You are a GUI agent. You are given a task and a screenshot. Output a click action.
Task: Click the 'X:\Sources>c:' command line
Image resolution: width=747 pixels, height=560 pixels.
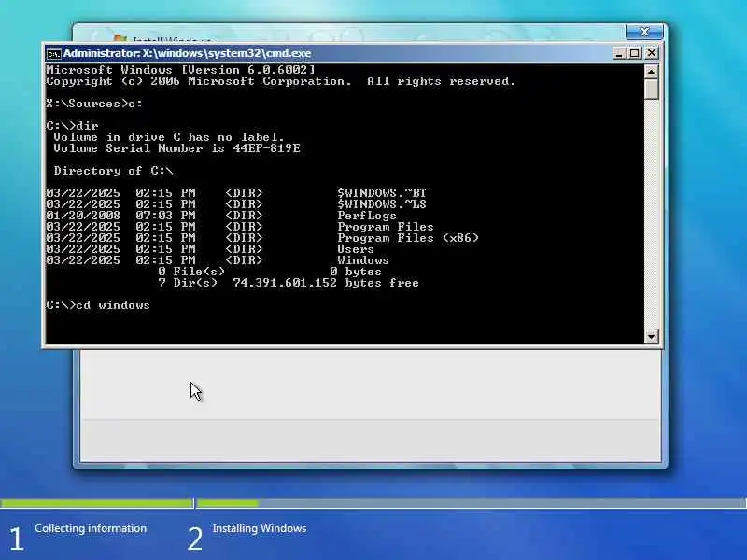coord(94,104)
